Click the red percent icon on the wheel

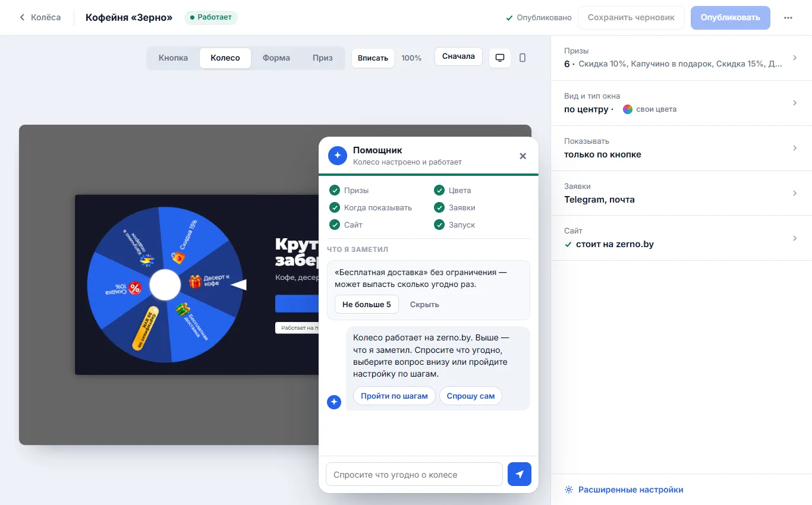coord(135,288)
